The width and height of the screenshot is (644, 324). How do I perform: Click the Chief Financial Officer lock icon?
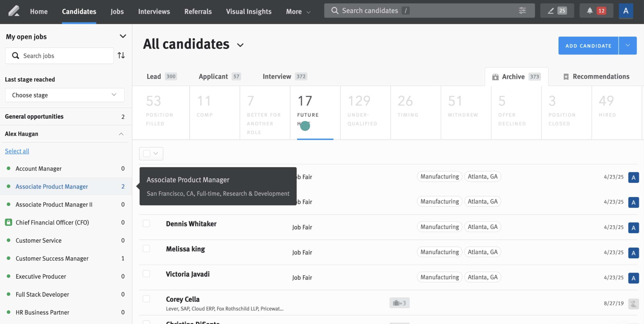(9, 222)
